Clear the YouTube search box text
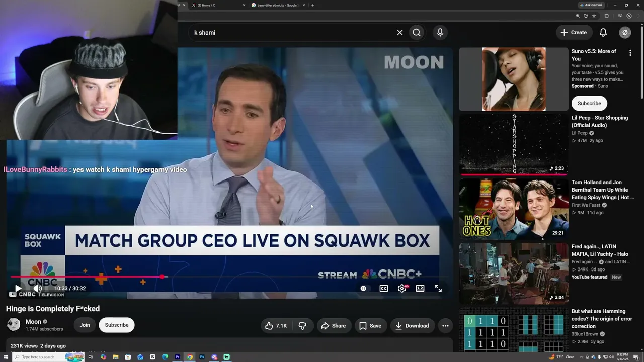Viewport: 644px width, 362px height. coord(400,32)
